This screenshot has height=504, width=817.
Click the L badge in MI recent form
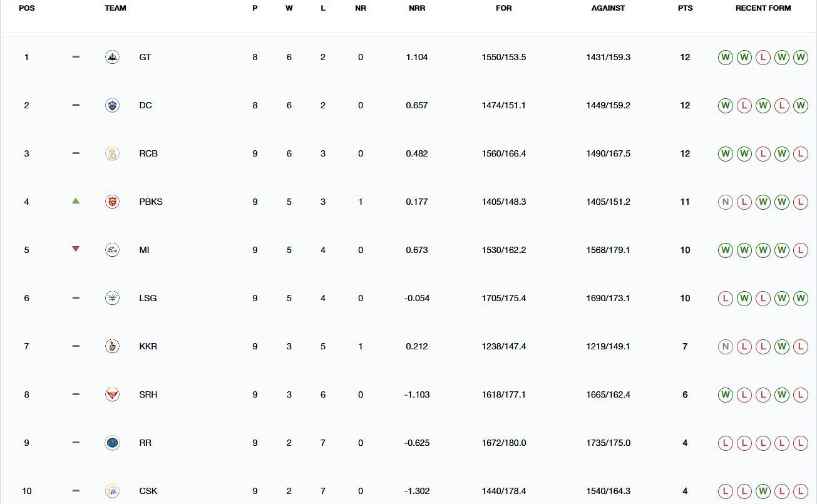pyautogui.click(x=800, y=250)
